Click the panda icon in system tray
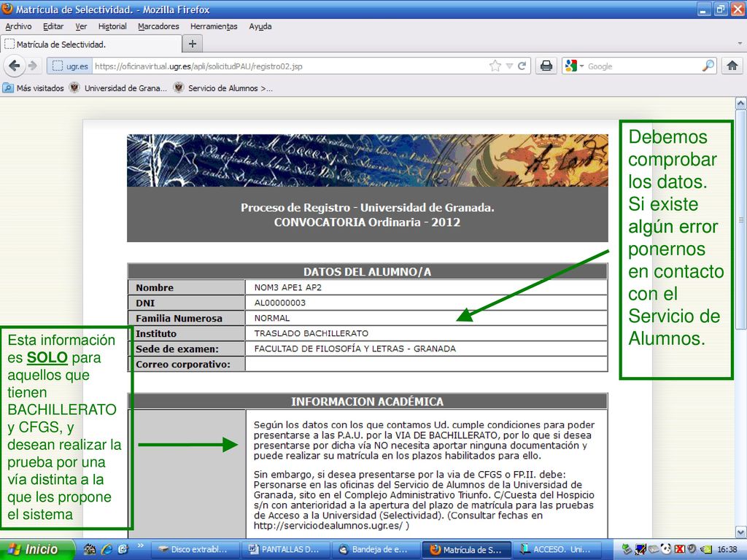Image resolution: width=747 pixels, height=560 pixels. pos(666,549)
